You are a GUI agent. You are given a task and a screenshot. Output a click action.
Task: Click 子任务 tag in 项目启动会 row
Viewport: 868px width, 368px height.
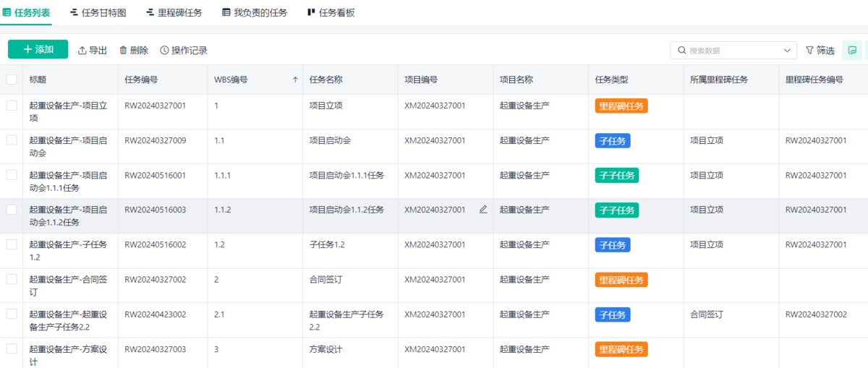613,140
